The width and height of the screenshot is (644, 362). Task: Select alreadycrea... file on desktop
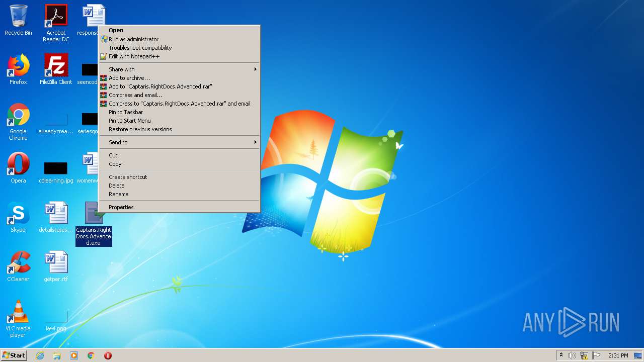56,124
